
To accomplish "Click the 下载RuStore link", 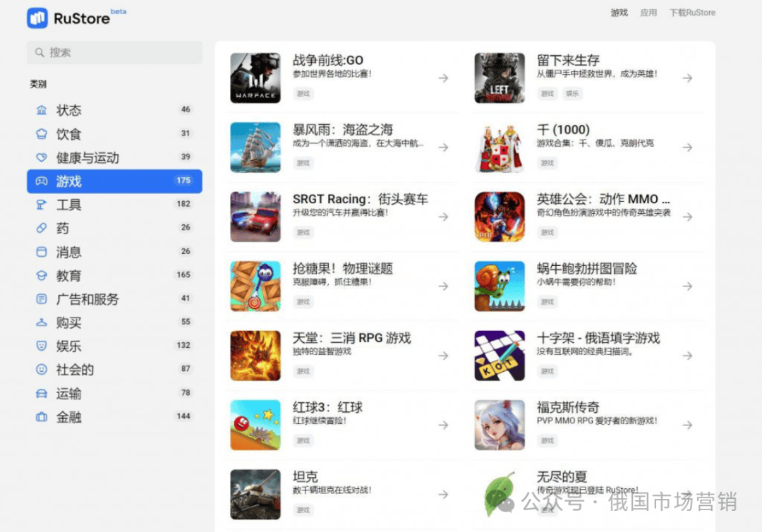I will pyautogui.click(x=693, y=13).
